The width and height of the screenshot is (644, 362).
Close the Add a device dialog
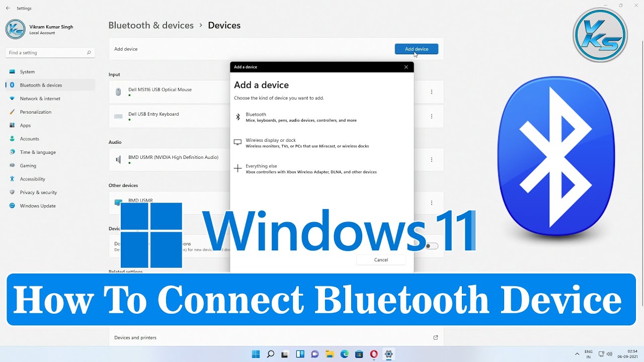pos(406,67)
